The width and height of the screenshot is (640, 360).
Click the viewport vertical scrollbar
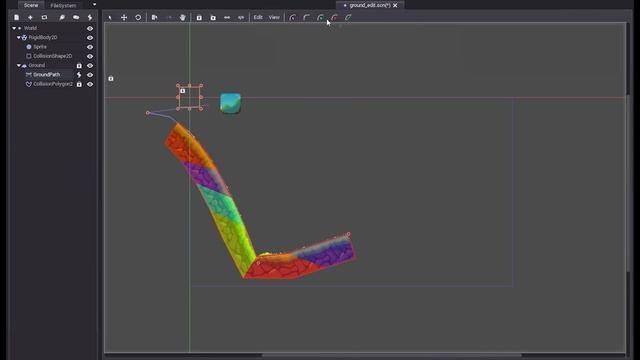click(629, 182)
